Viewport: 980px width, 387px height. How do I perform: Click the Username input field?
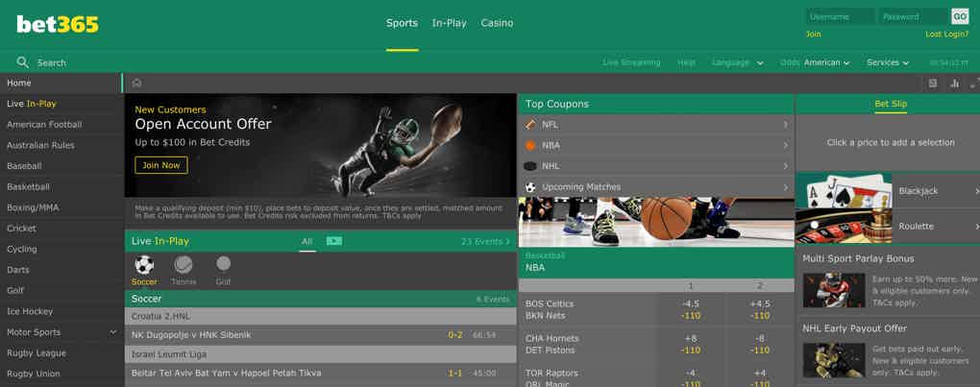tap(841, 17)
